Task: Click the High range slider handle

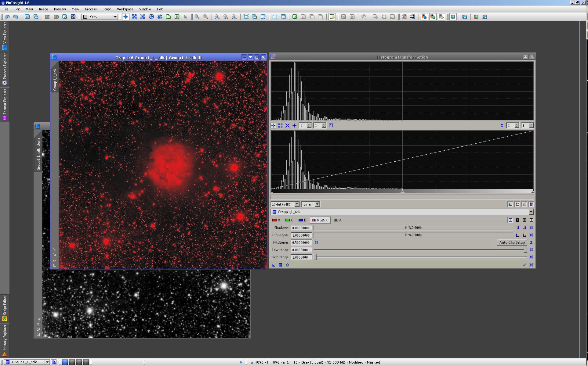Action: point(315,257)
